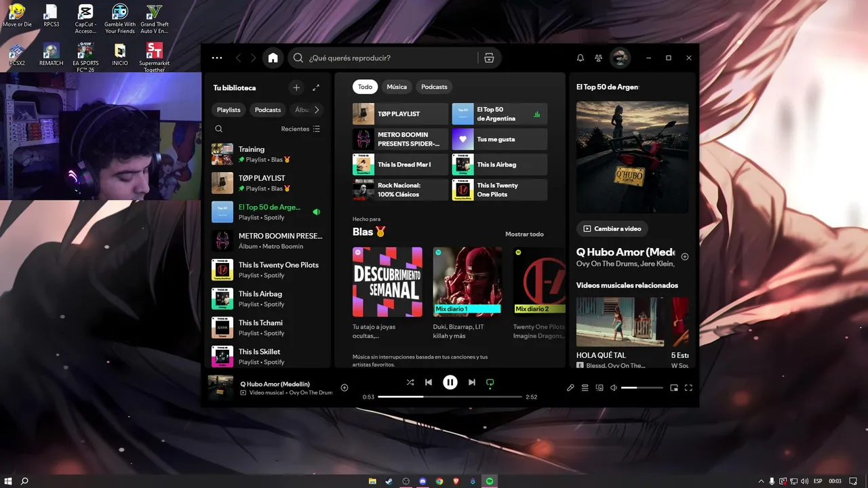
Task: Open the Browse icon in search bar
Action: 489,58
